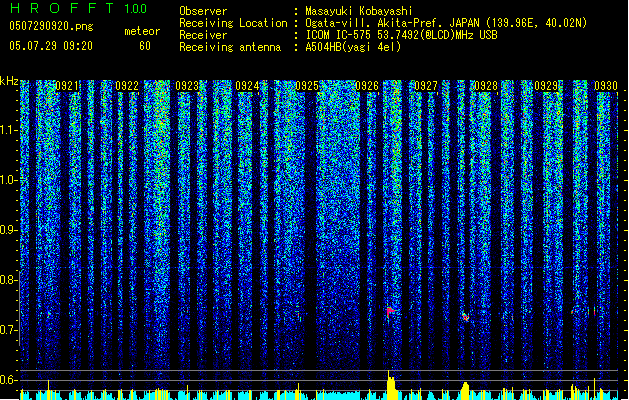Viewport: 629px width, 400px height.
Task: Click the 0928 time marker
Action: 486,86
